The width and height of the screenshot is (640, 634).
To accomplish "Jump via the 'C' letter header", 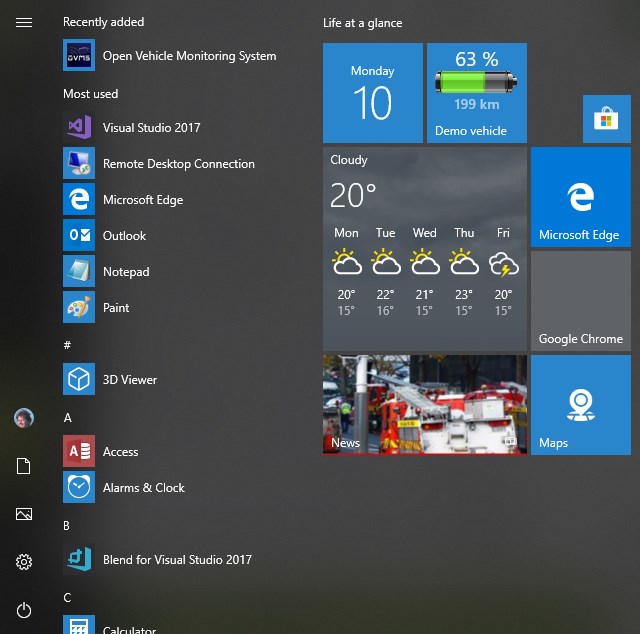I will coord(67,598).
